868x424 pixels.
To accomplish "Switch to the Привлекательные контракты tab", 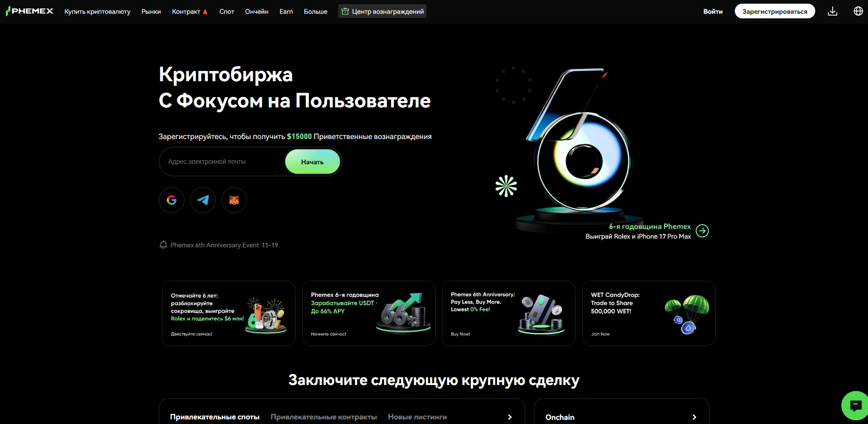I will point(323,417).
